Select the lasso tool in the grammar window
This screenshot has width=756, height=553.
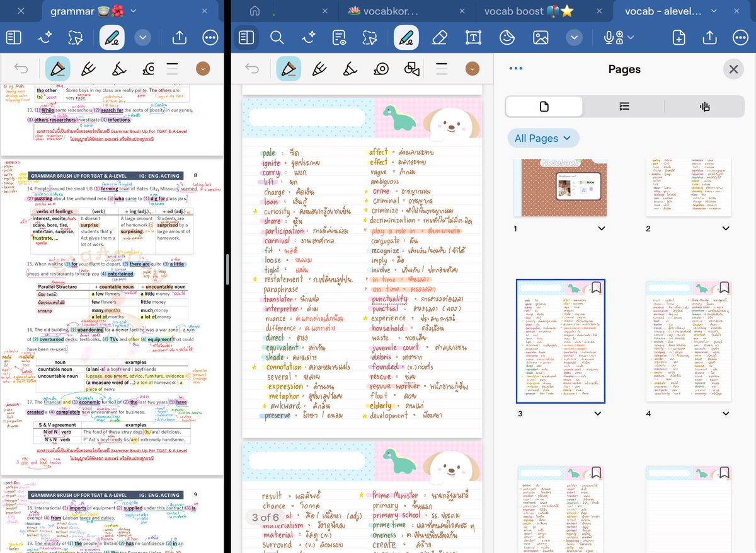pos(76,38)
